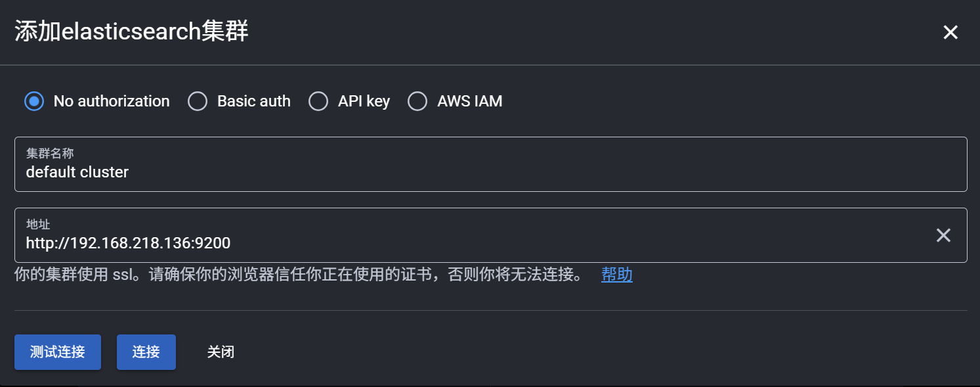The height and width of the screenshot is (387, 980).
Task: Clear the address field with its X icon
Action: pos(943,235)
